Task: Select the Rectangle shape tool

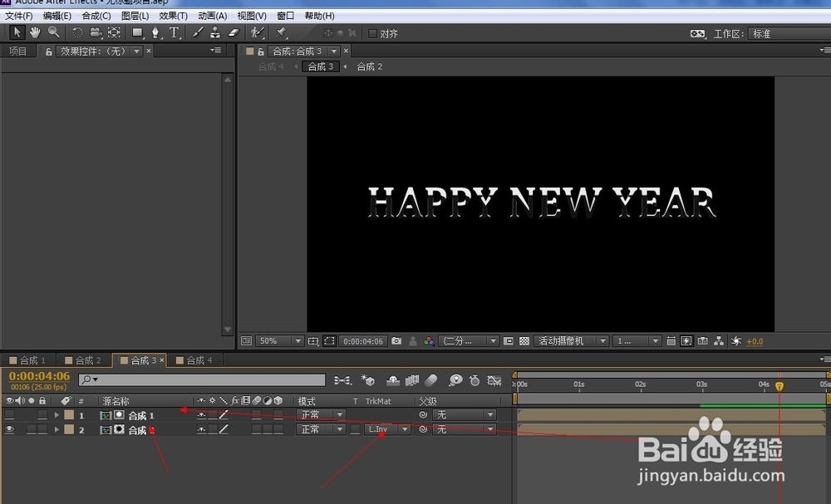Action: 138,33
